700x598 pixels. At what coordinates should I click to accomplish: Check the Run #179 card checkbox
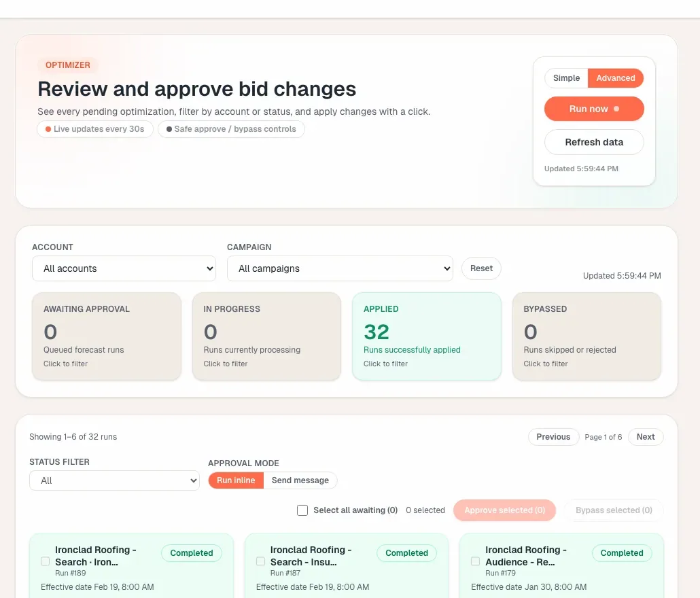(x=476, y=561)
